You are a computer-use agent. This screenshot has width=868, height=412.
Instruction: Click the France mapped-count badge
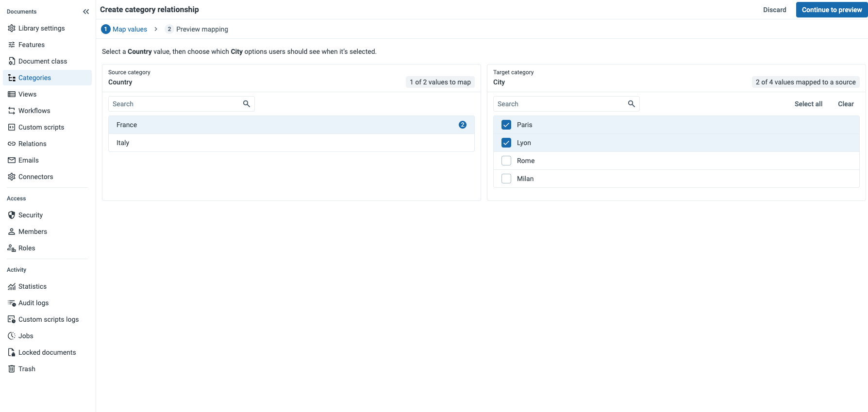463,125
